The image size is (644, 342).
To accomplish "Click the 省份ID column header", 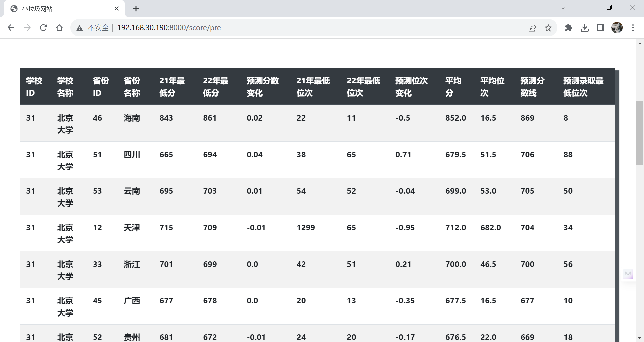I will coord(101,87).
